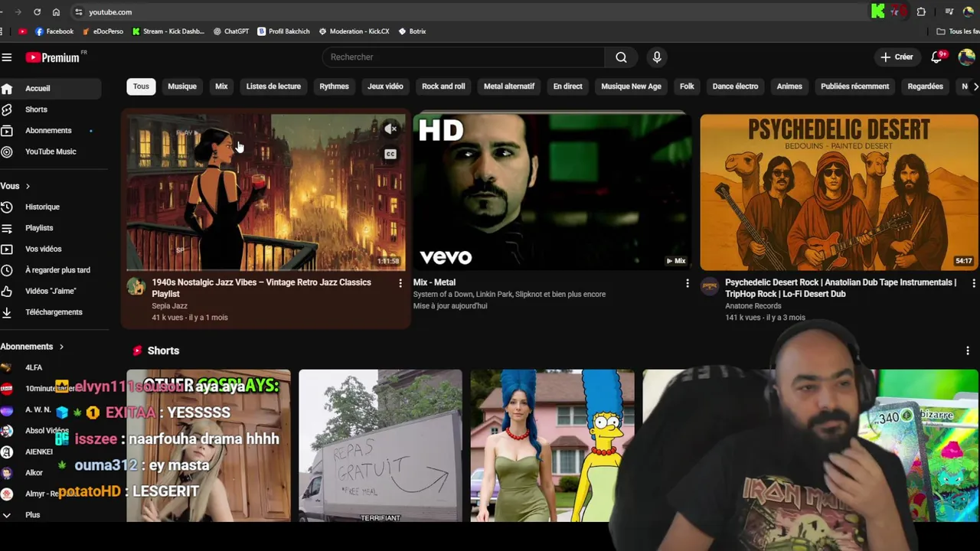Select the Jeux vidéo filter chip
The image size is (980, 551).
point(385,86)
